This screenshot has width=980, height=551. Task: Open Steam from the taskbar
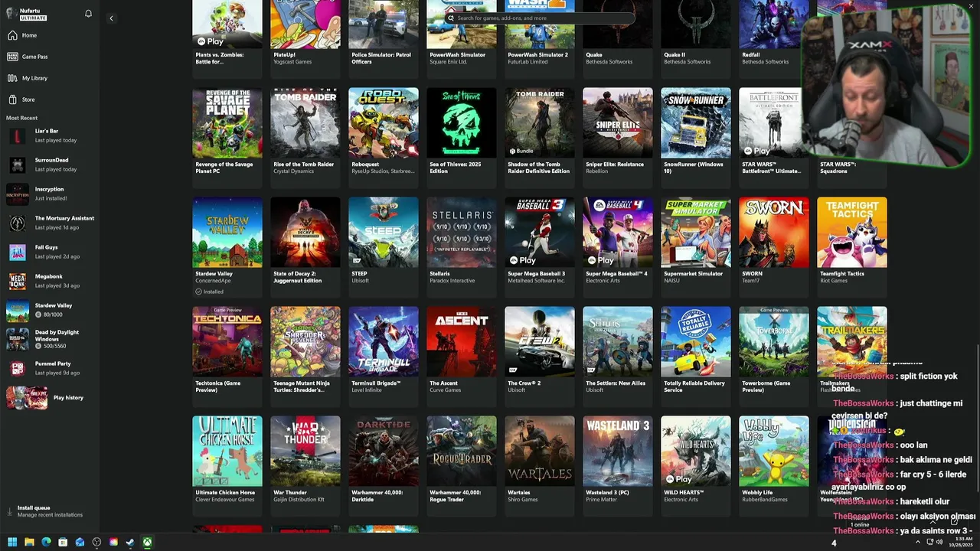[130, 543]
